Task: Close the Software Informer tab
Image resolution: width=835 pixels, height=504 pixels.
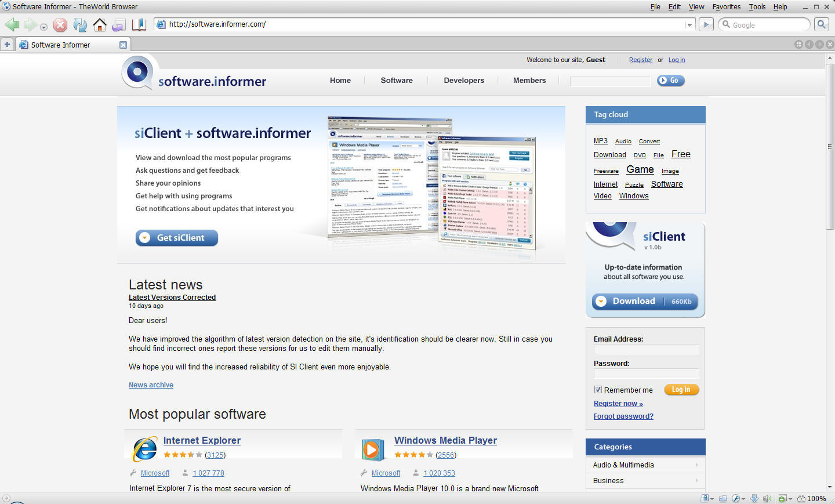Action: coord(123,45)
